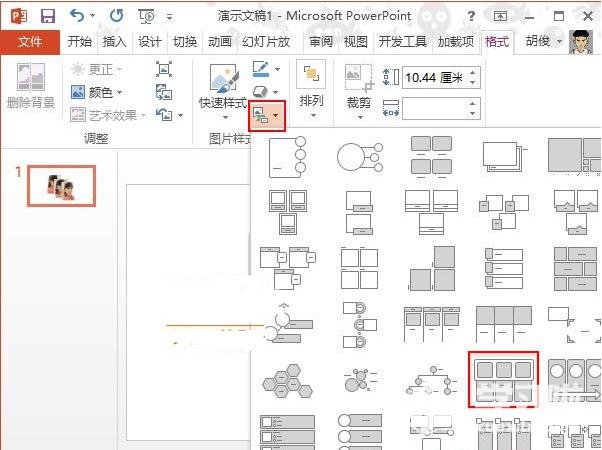
Task: Click the Save icon in quick access toolbar
Action: (47, 16)
